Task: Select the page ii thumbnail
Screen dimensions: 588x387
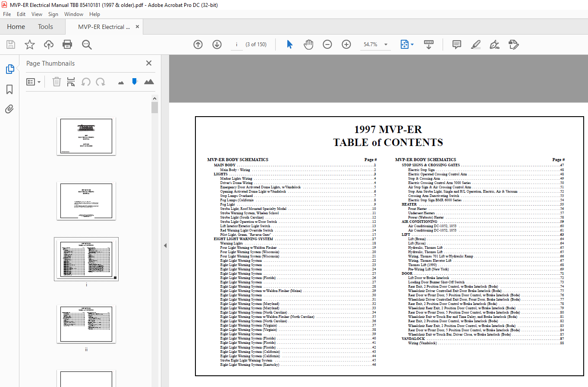Action: click(86, 324)
